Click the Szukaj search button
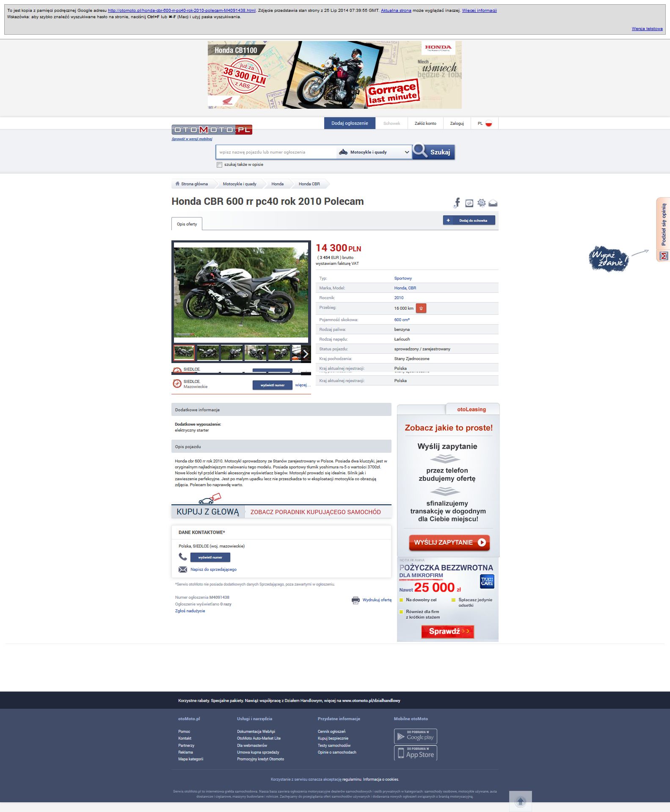This screenshot has height=812, width=670. pos(433,152)
